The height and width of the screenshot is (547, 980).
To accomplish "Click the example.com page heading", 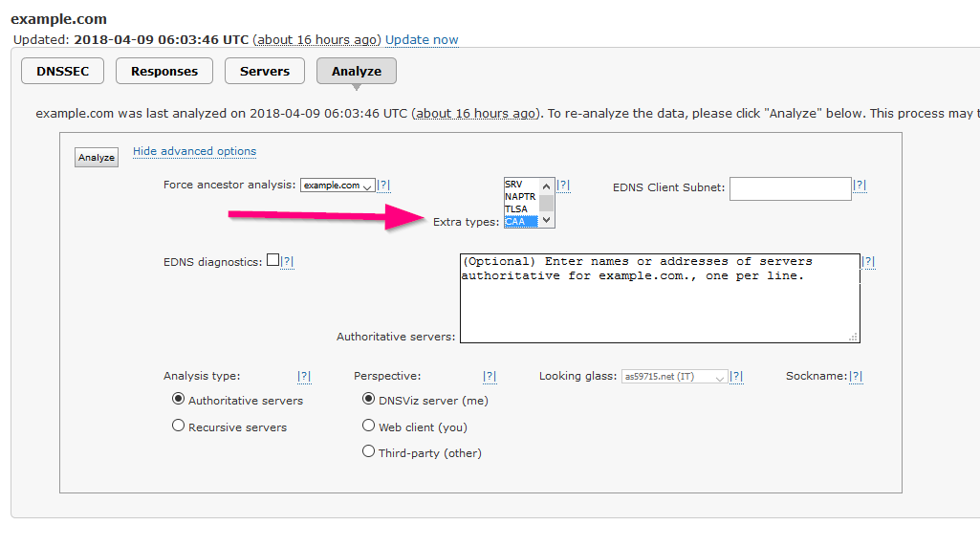I will (58, 19).
